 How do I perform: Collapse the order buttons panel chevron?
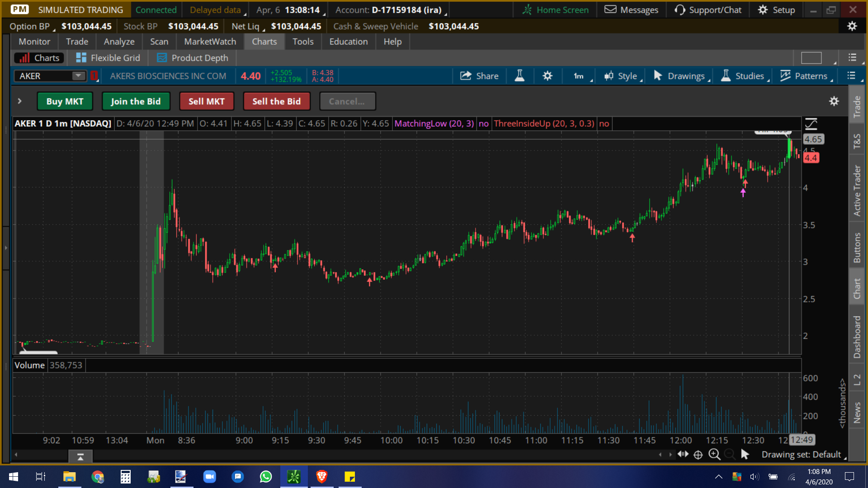point(20,101)
